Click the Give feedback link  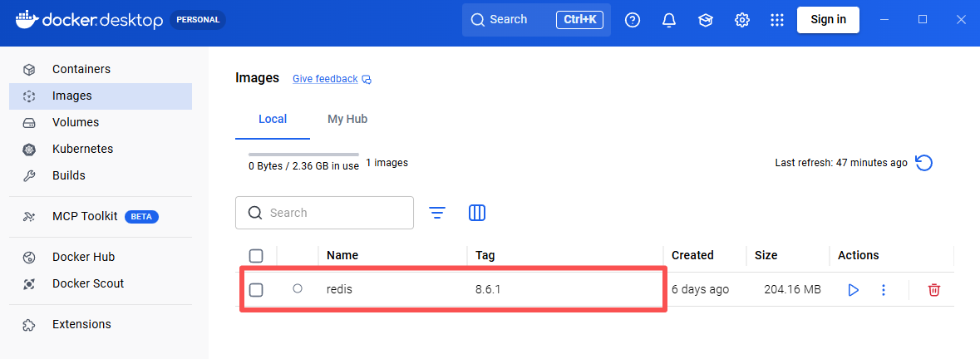pos(325,79)
